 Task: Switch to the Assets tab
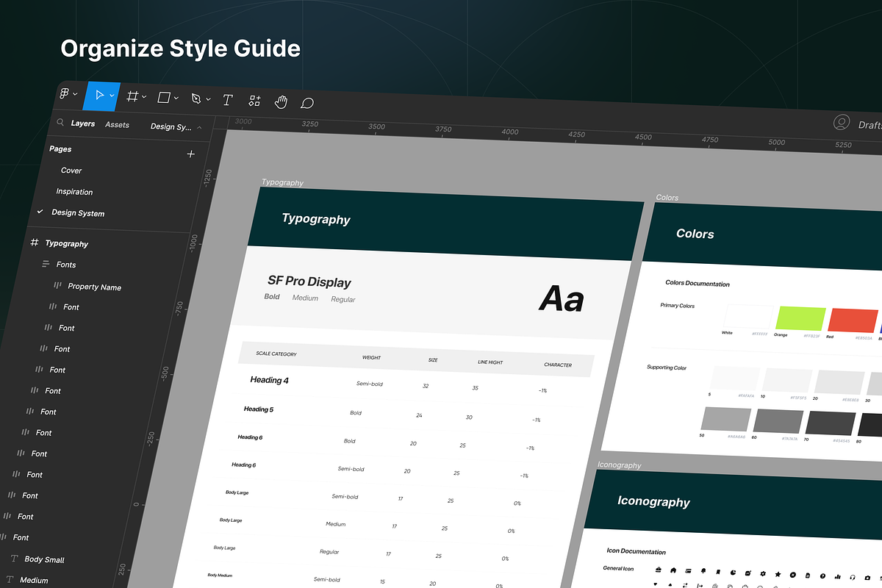[117, 125]
